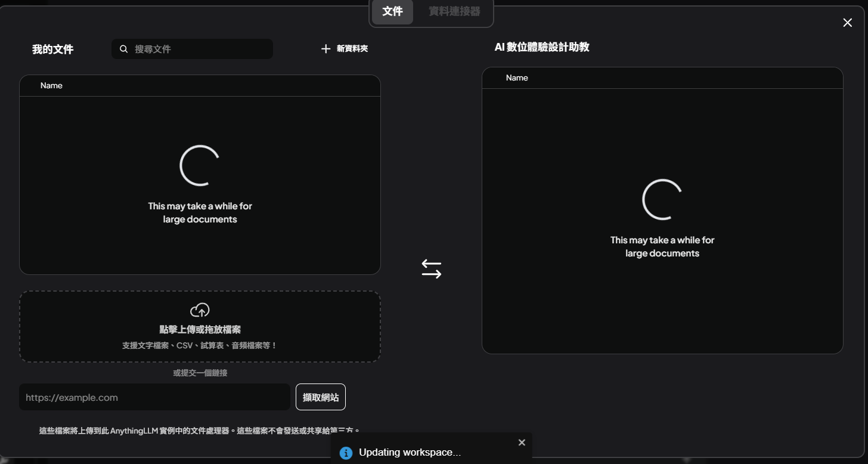Open file picker via 點擊上傳或拖放檔案 text
868x464 pixels.
[x=200, y=329]
